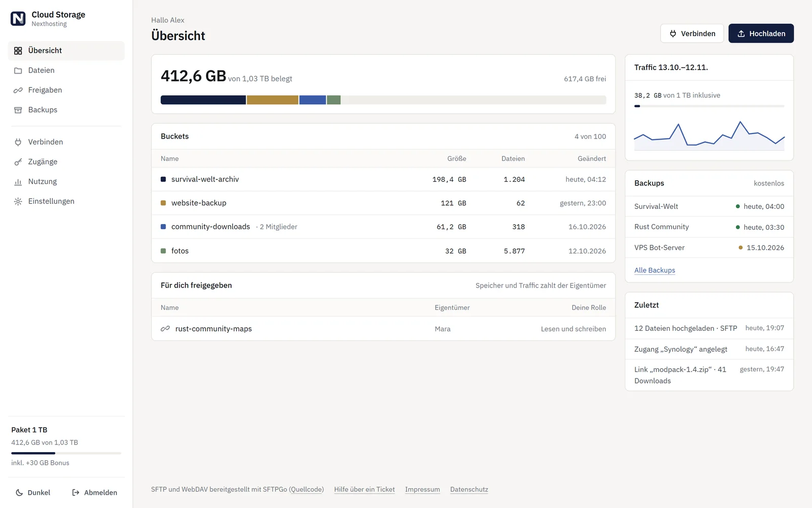This screenshot has width=812, height=508.
Task: Click the VPS Bot-Server backup entry
Action: pyautogui.click(x=709, y=248)
